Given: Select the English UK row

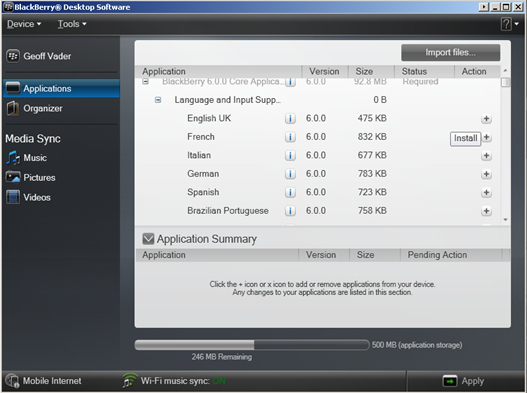Looking at the screenshot, I should click(x=318, y=118).
